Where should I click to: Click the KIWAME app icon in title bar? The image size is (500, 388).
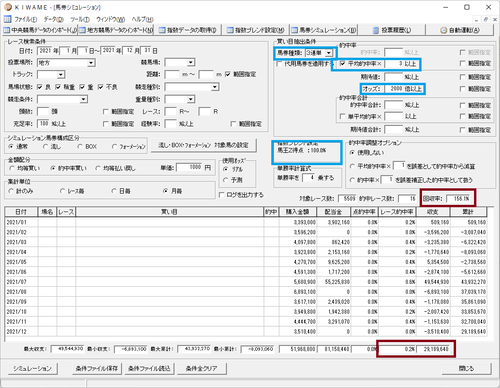(8, 7)
